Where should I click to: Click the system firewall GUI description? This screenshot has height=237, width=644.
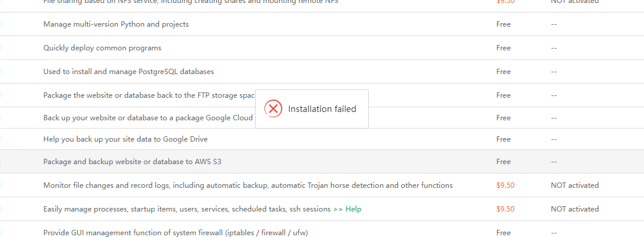click(176, 233)
